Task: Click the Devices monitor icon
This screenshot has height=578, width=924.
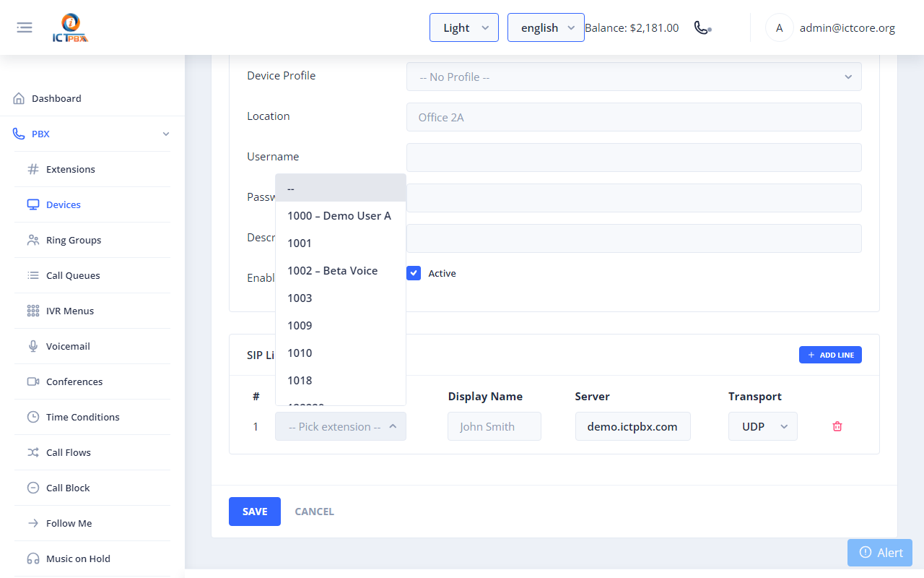Action: (33, 204)
